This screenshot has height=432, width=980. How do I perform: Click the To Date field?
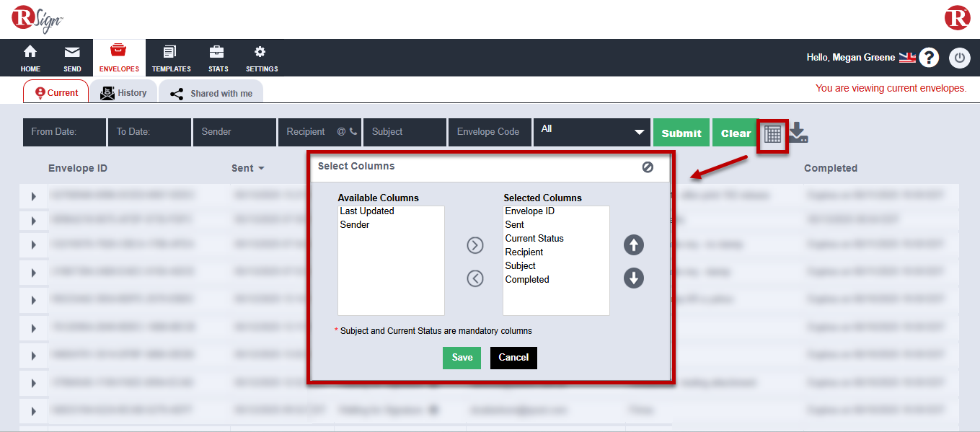[x=149, y=132]
